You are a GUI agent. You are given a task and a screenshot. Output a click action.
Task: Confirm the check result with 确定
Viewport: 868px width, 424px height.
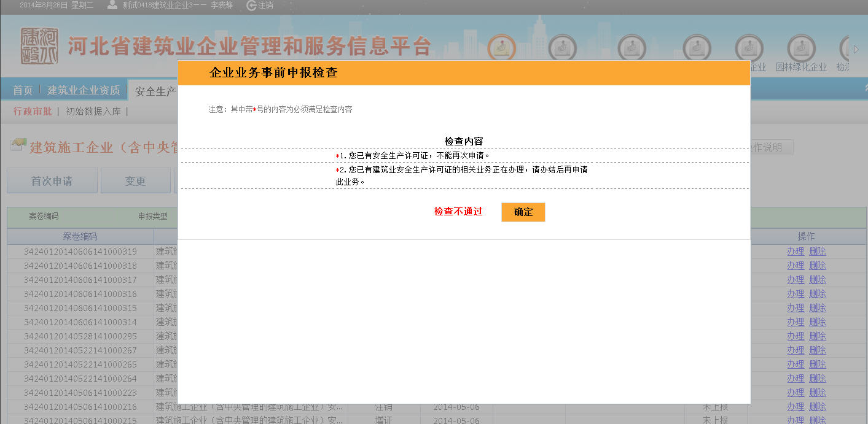523,212
